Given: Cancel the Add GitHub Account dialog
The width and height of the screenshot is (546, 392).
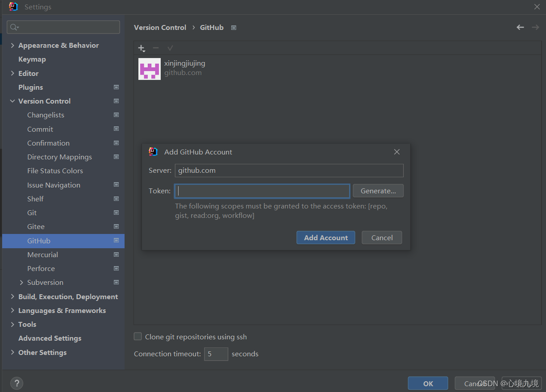Looking at the screenshot, I should tap(382, 238).
